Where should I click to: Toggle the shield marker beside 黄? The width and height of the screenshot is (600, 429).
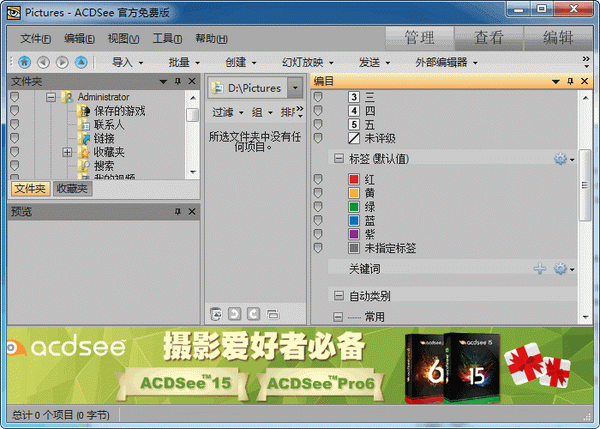coord(318,193)
